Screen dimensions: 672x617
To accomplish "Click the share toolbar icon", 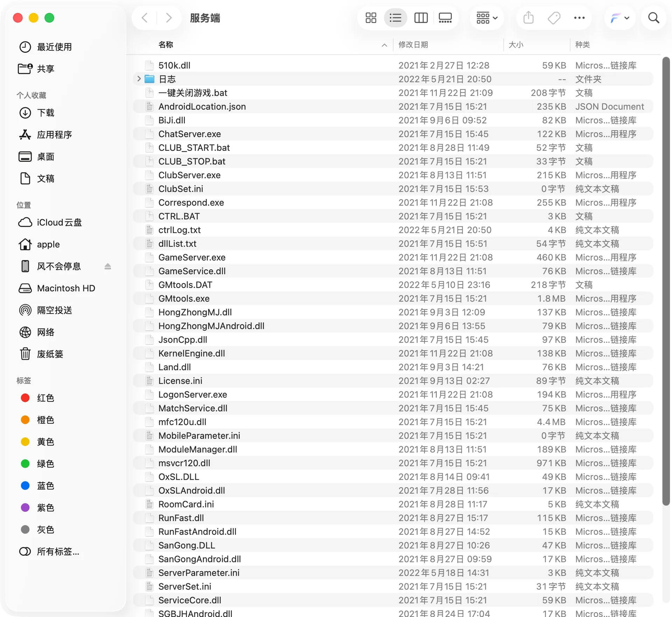I will [x=528, y=18].
